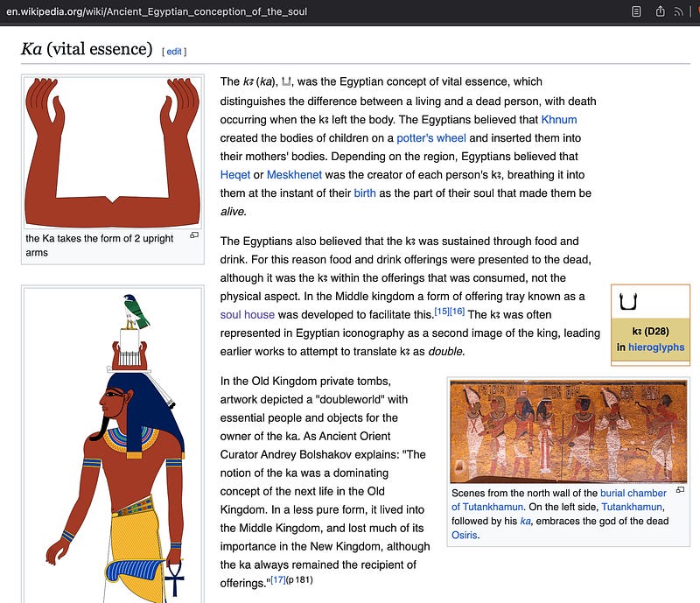This screenshot has width=700, height=603.
Task: Follow the potter's wheel link
Action: [431, 138]
